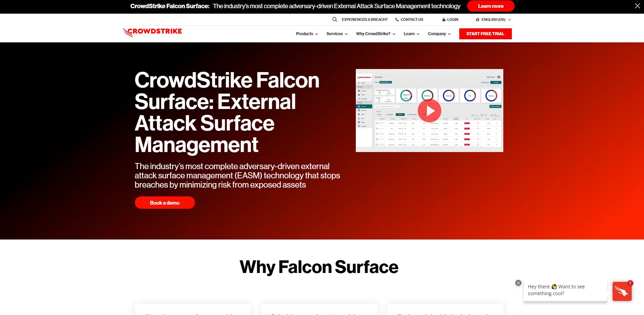Open the falcon chat widget icon
Image resolution: width=644 pixels, height=315 pixels.
click(x=622, y=291)
